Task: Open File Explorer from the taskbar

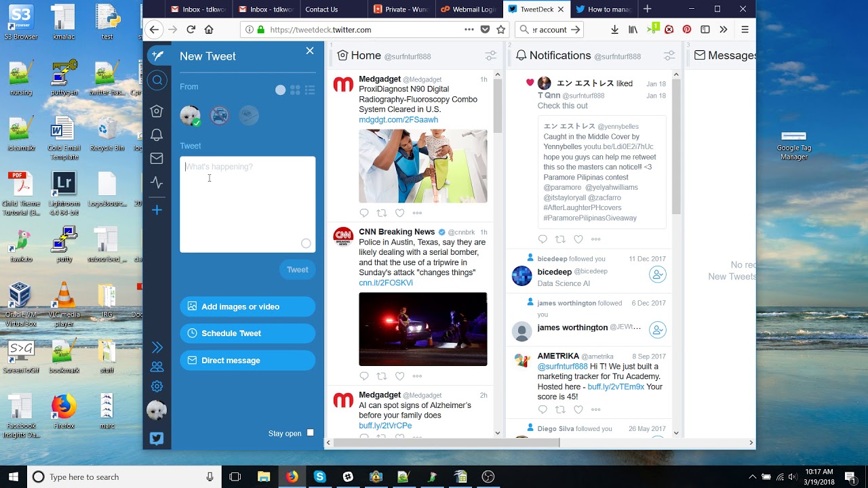Action: click(x=264, y=477)
